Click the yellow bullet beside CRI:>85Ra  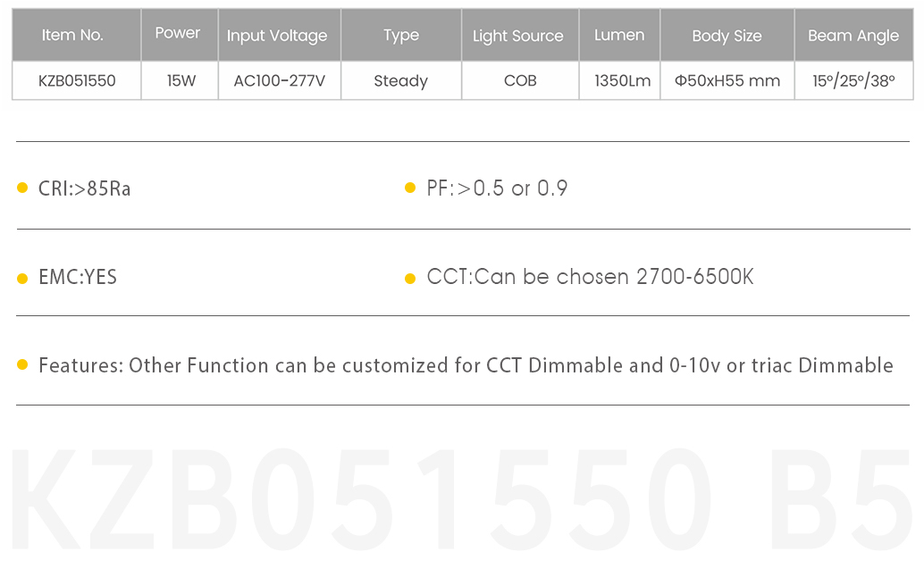point(22,188)
